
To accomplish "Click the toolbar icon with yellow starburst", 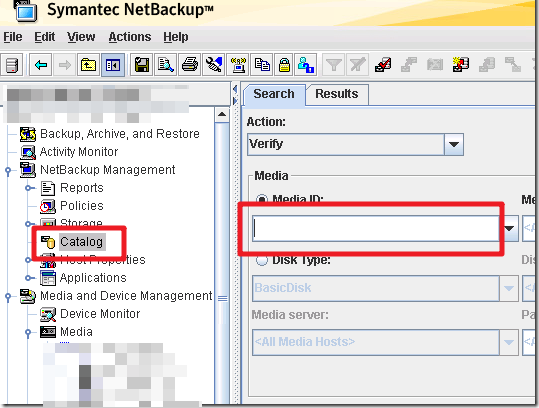I will [461, 65].
